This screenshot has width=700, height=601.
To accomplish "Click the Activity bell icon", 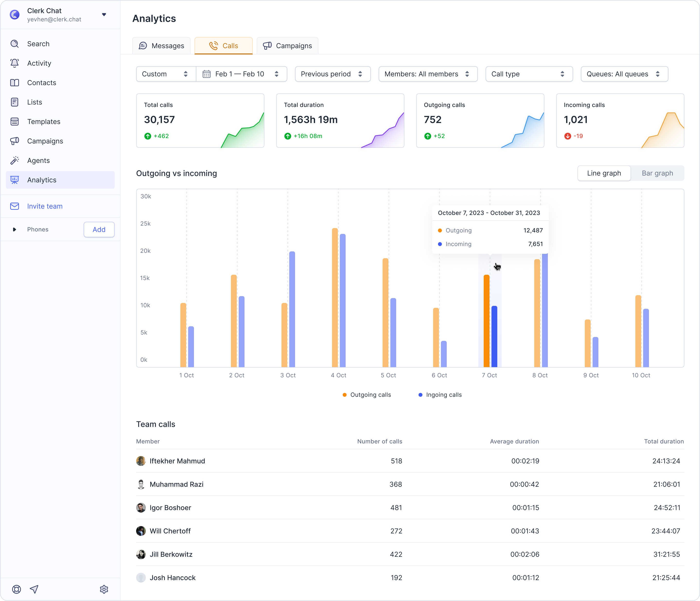I will [x=15, y=63].
